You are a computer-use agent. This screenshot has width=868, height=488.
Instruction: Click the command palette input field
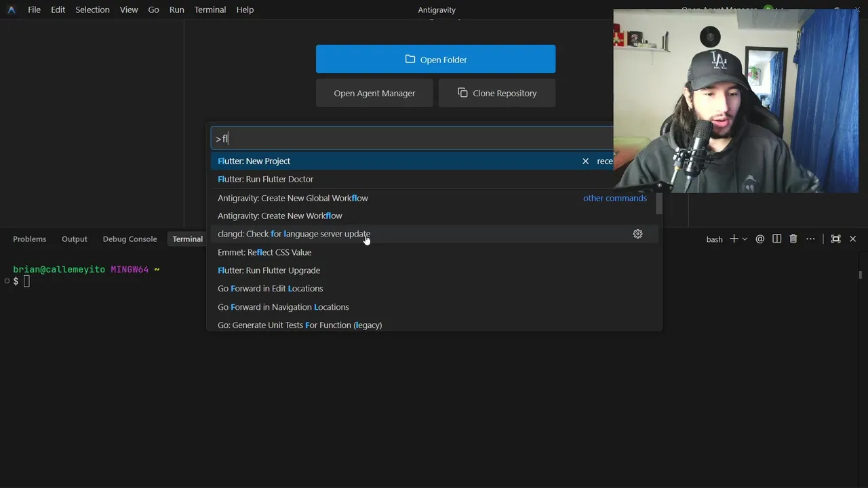point(407,139)
